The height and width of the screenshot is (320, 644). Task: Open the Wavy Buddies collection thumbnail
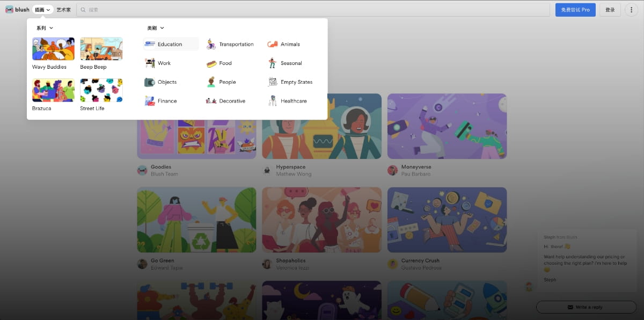click(53, 49)
